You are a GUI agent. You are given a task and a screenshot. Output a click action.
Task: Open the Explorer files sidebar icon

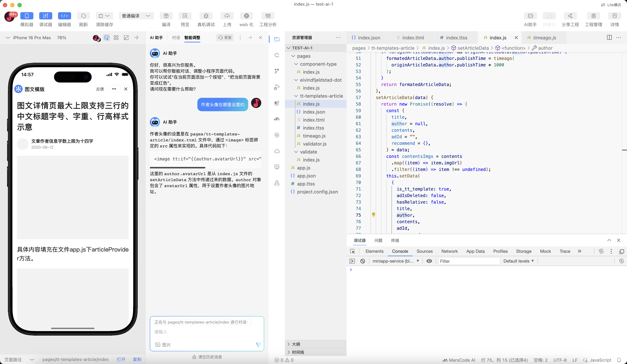(x=277, y=39)
